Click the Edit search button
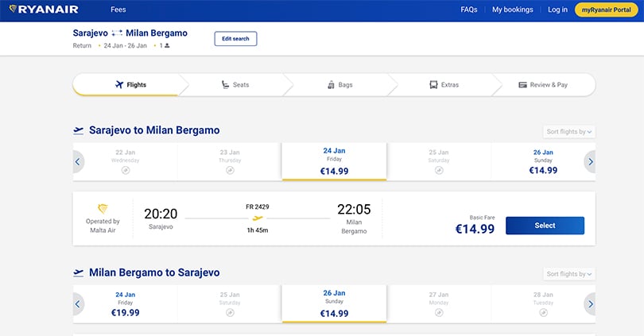This screenshot has height=336, width=644. tap(235, 39)
